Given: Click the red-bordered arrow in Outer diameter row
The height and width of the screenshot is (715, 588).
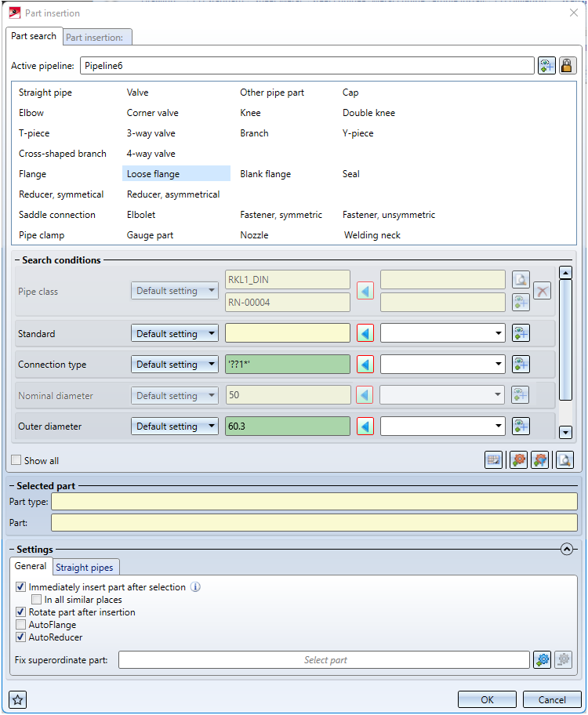Looking at the screenshot, I should 365,426.
